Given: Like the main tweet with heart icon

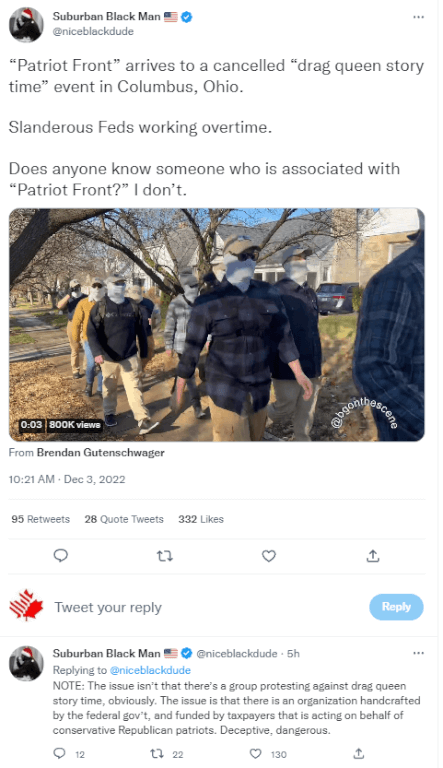Looking at the screenshot, I should click(x=269, y=556).
